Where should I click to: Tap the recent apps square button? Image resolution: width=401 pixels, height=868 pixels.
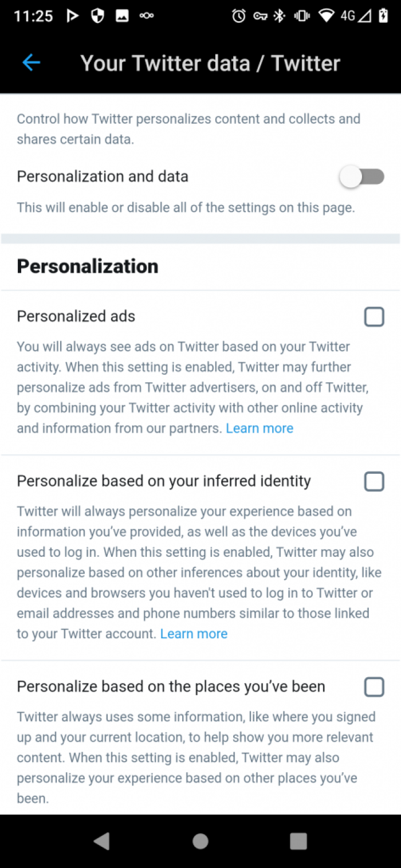pyautogui.click(x=298, y=840)
